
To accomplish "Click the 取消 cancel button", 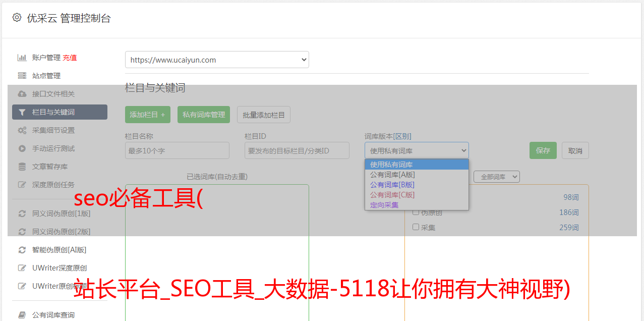I will pyautogui.click(x=575, y=150).
